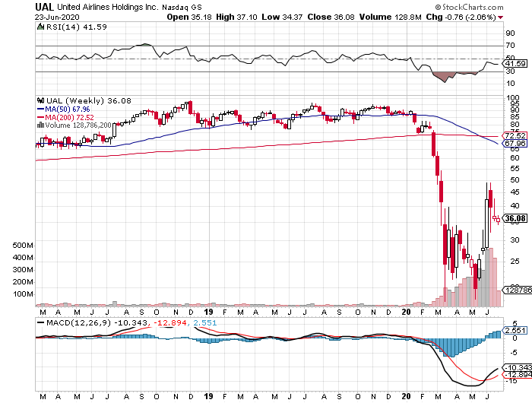Click the 25 price axis label

[x=515, y=262]
